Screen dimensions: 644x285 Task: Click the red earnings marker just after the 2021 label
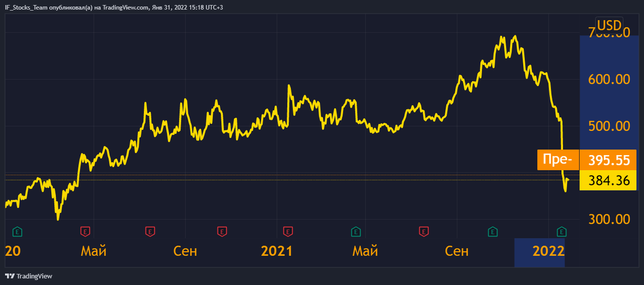(287, 231)
